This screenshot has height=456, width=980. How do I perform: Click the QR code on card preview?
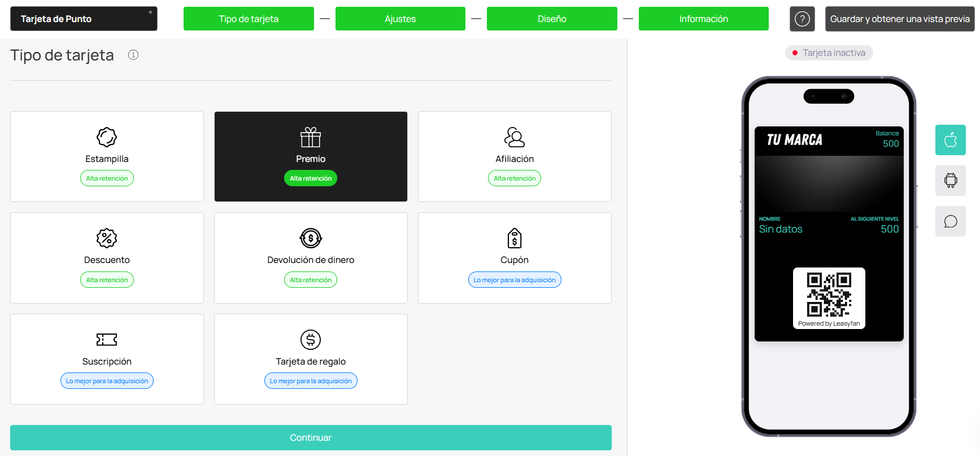tap(829, 295)
